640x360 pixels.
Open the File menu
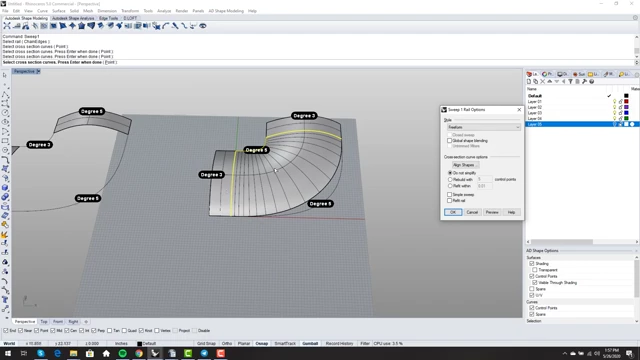pyautogui.click(x=5, y=11)
